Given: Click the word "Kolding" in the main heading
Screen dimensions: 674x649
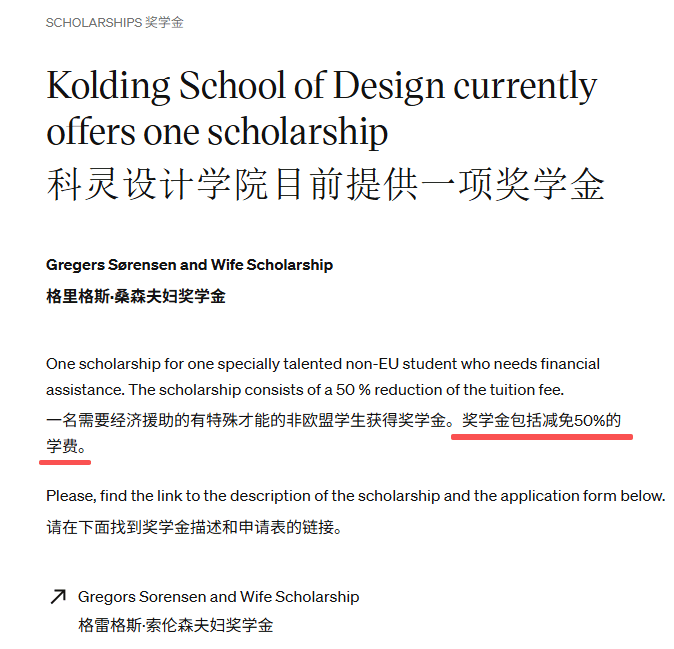Looking at the screenshot, I should pos(107,87).
